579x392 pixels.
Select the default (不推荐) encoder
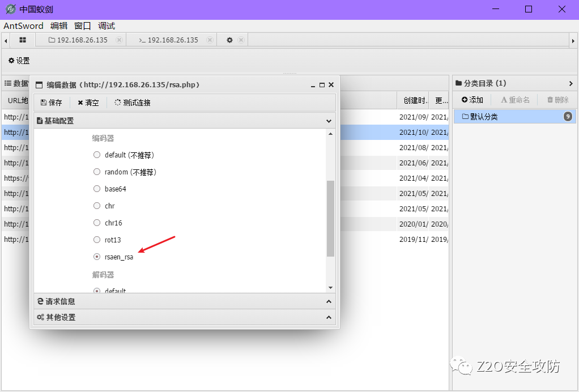point(97,155)
